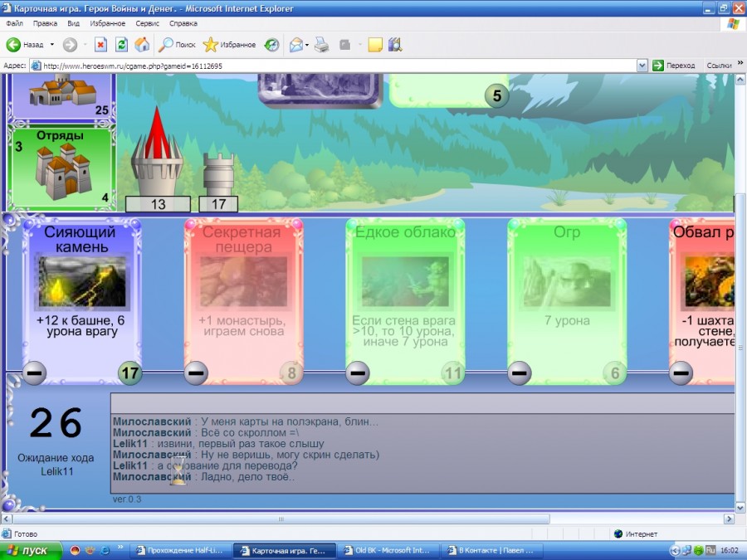Open the Избранное menu in menu bar

point(108,24)
